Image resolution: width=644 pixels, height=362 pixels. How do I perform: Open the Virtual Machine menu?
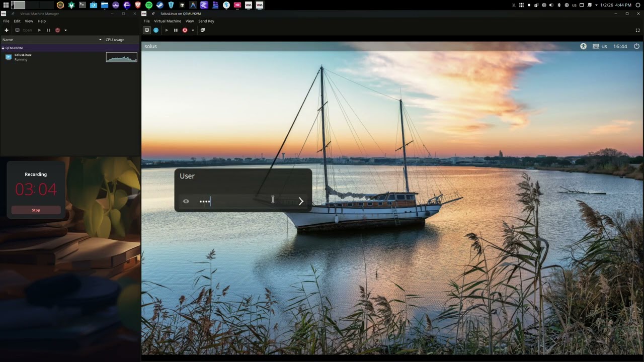168,21
